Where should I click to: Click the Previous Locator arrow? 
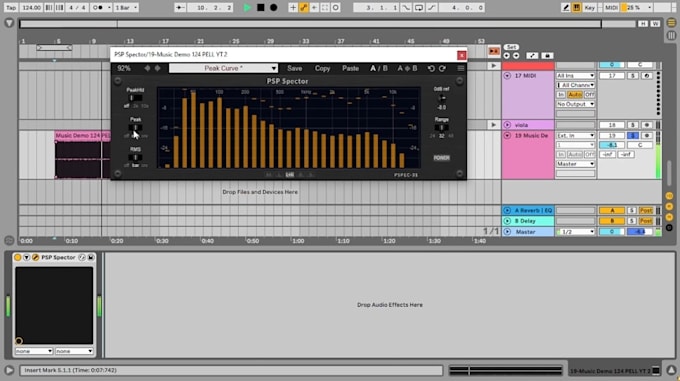(507, 55)
